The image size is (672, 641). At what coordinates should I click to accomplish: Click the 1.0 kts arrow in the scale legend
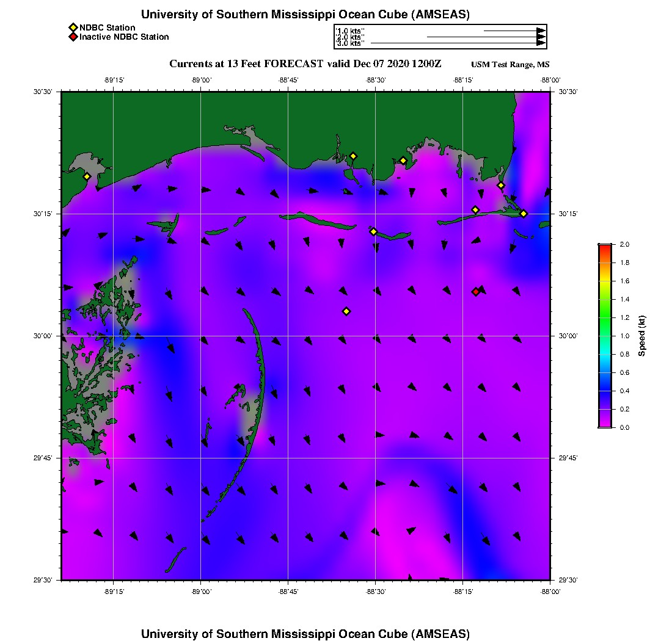(x=513, y=31)
